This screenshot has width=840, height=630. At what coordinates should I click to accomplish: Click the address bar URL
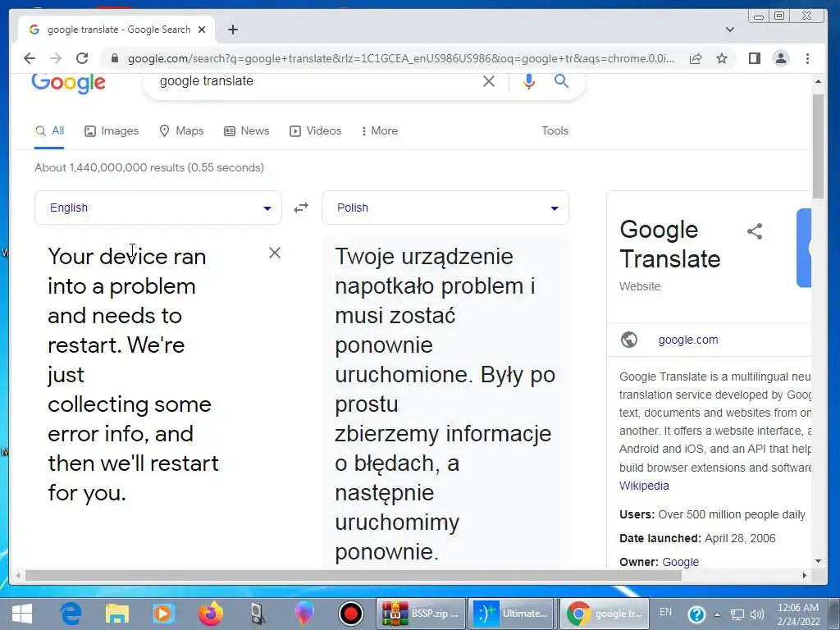(x=400, y=58)
